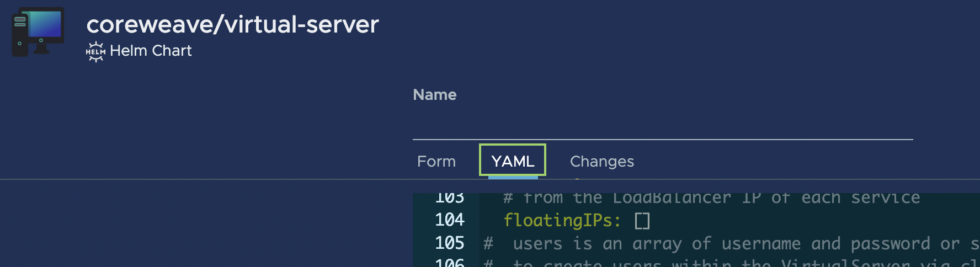This screenshot has height=267, width=980.
Task: Click line number 103 in gutter
Action: [x=450, y=199]
